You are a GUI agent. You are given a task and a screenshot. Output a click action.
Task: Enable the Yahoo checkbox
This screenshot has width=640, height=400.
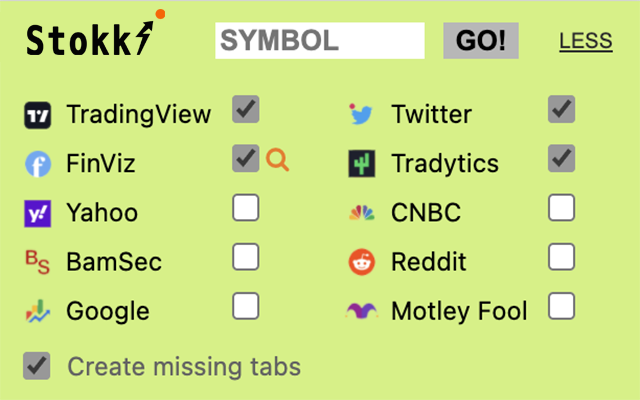(246, 208)
